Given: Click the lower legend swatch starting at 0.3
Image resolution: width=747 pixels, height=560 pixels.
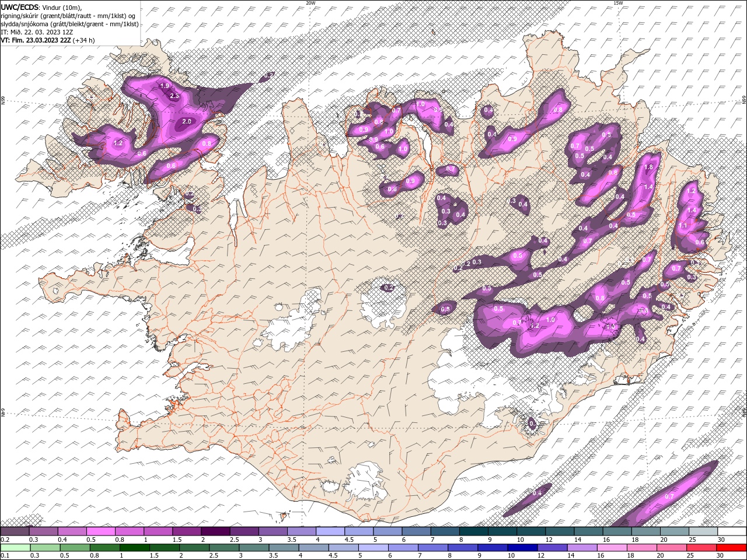Looking at the screenshot, I should (x=46, y=548).
